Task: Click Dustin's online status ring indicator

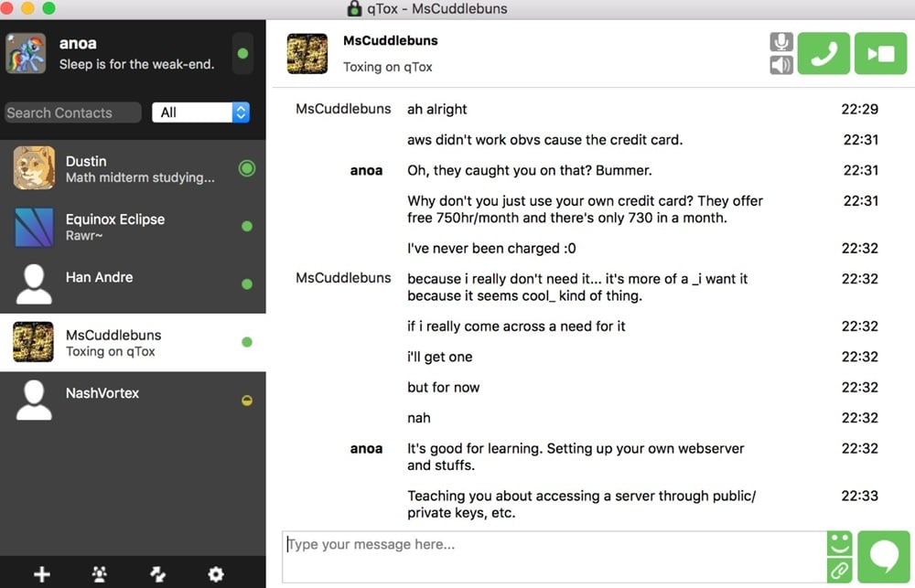Action: 247,168
